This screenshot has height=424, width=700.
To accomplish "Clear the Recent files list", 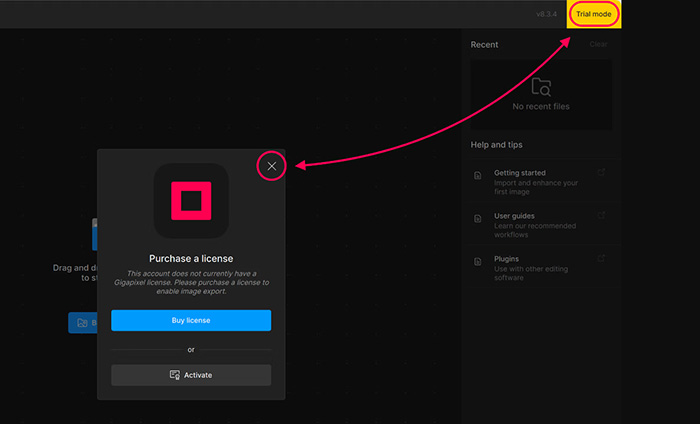I will (x=598, y=44).
